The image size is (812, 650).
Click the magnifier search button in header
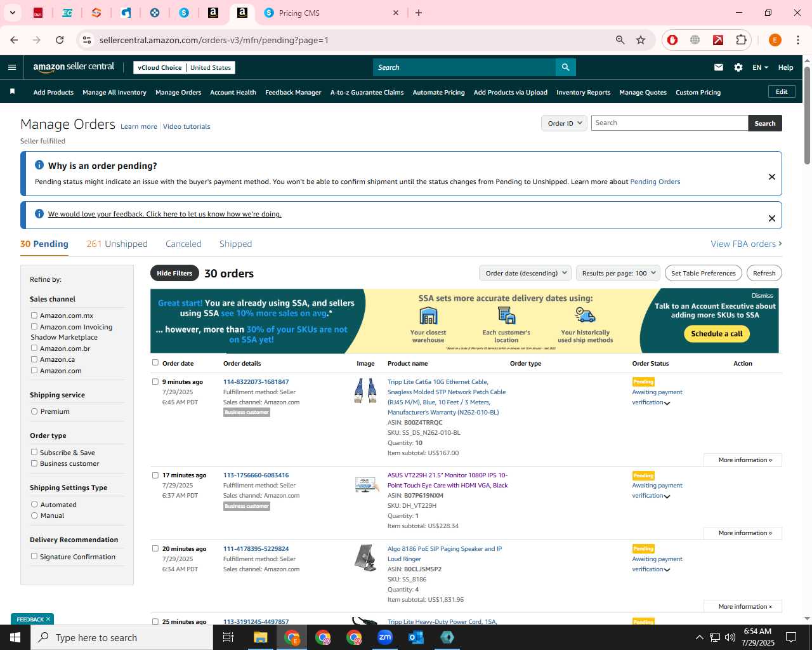tap(565, 67)
